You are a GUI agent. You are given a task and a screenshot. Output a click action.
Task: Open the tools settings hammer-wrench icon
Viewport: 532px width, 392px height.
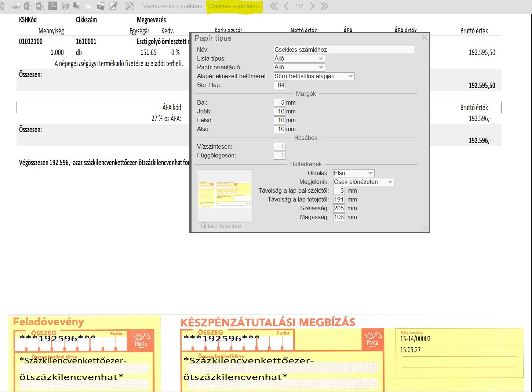129,6
